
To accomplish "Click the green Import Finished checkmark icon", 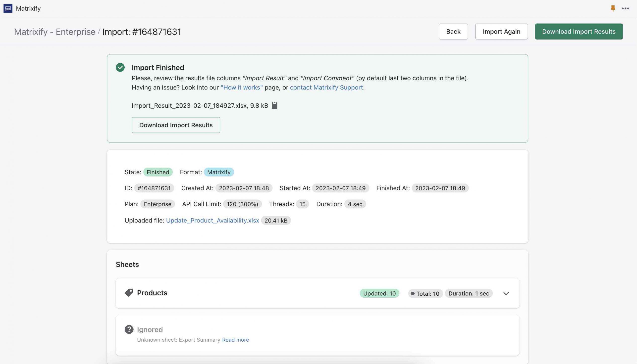I will [120, 67].
